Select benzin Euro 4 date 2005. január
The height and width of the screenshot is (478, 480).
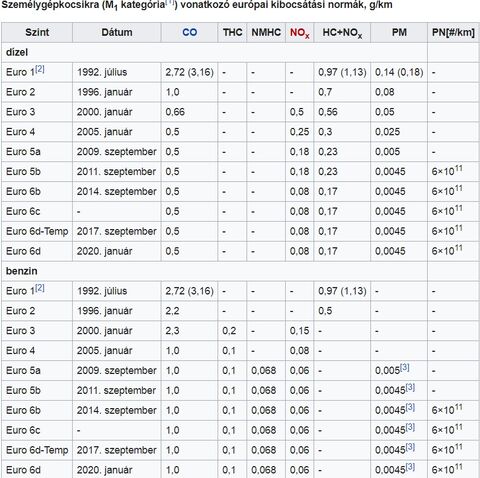click(105, 351)
